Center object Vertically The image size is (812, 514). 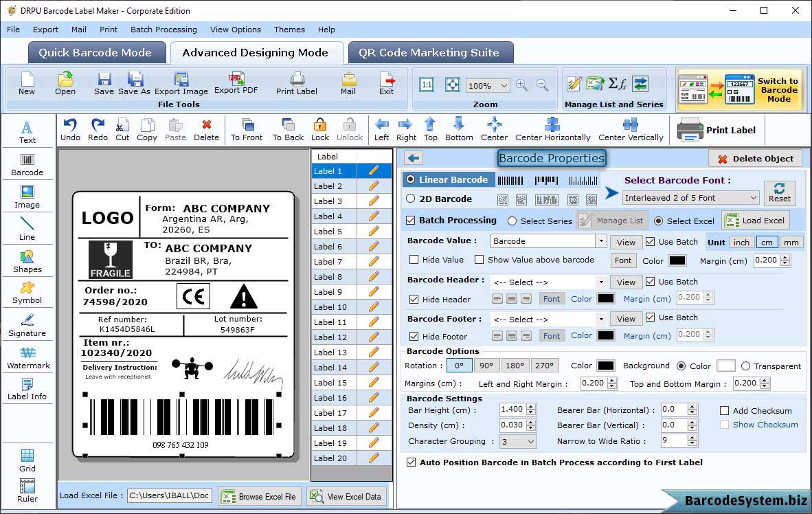(630, 130)
